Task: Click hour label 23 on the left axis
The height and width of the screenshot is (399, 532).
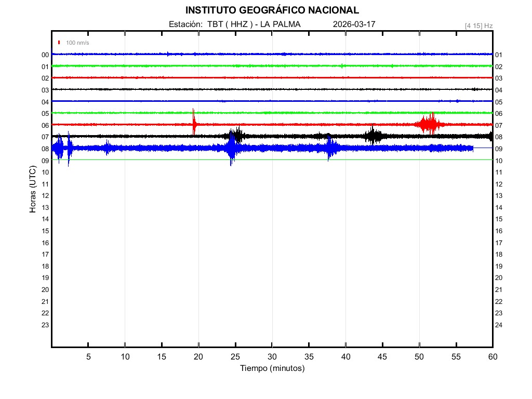Action: point(45,325)
